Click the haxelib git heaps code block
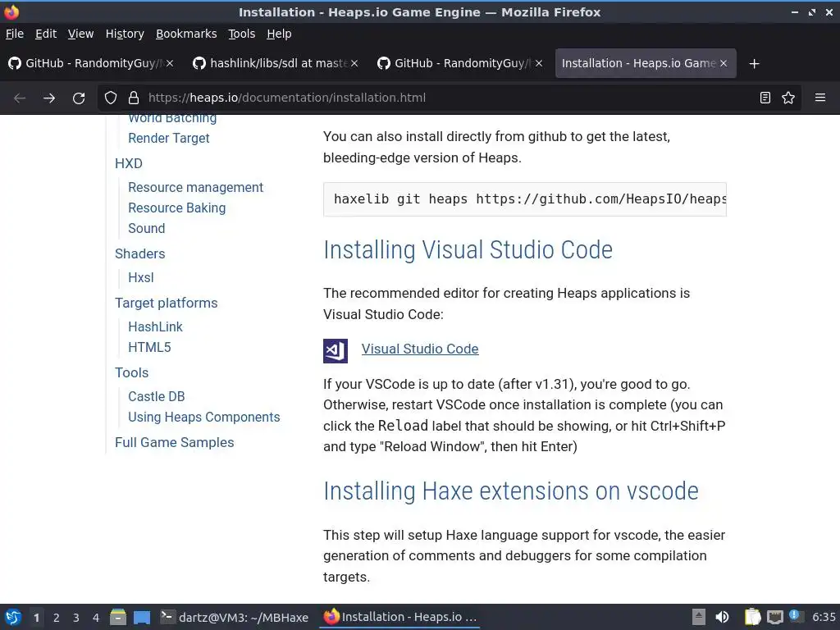This screenshot has width=840, height=630. point(524,199)
